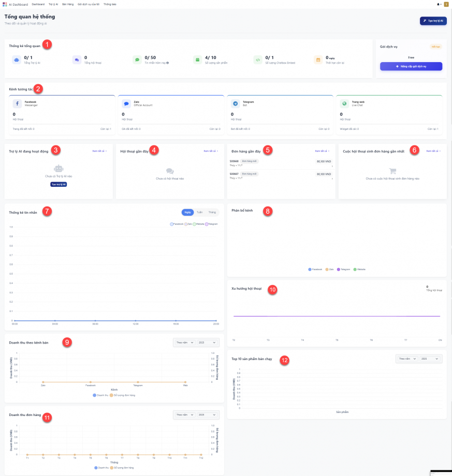
Task: Click the Telegram Bot channel icon
Action: coord(235,103)
